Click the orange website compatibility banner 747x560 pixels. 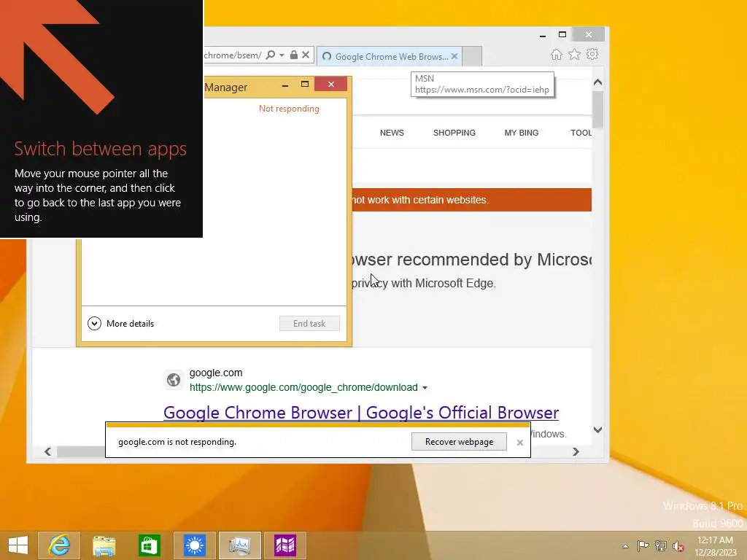coord(472,200)
